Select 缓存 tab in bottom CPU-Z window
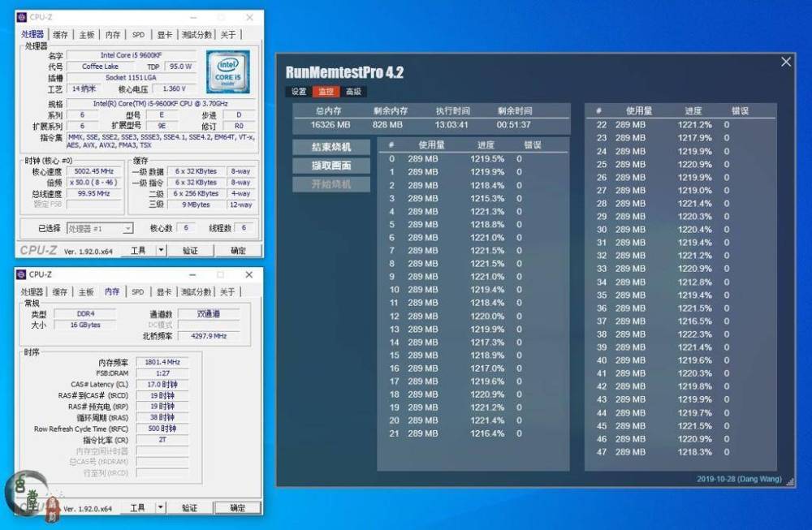This screenshot has width=812, height=530. [x=60, y=292]
